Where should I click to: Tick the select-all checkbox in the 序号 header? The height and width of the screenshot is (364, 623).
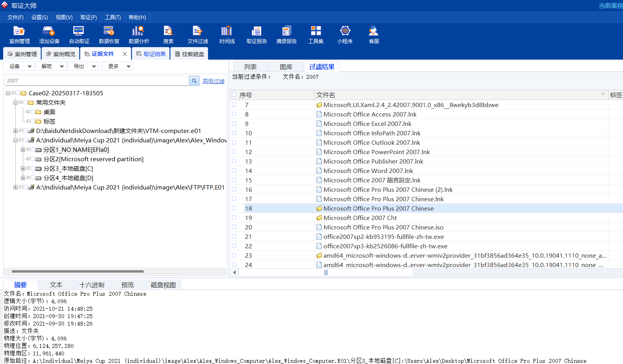tap(234, 95)
